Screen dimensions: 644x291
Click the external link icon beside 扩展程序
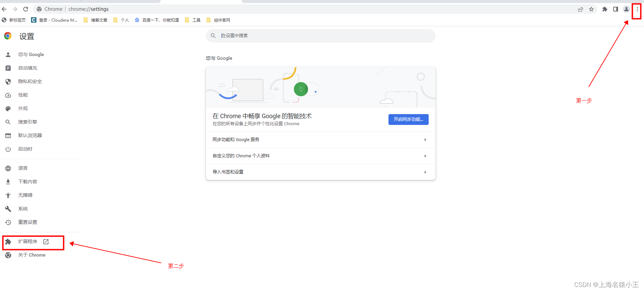46,242
